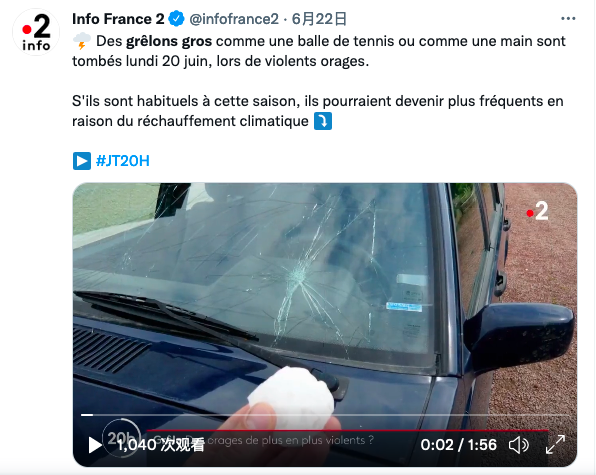Screen dimensions: 596x475
Task: Open the tweet's three-dot more menu
Action: pyautogui.click(x=568, y=19)
